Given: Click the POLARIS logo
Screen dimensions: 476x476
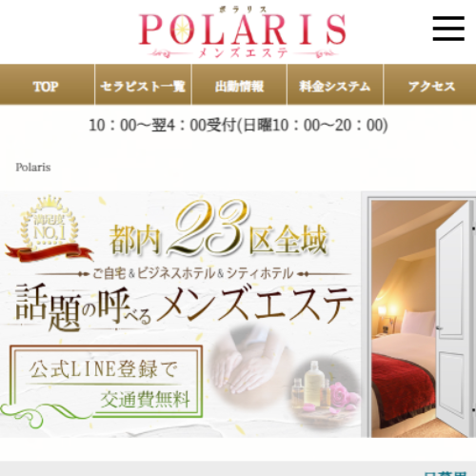Looking at the screenshot, I should coord(243,31).
